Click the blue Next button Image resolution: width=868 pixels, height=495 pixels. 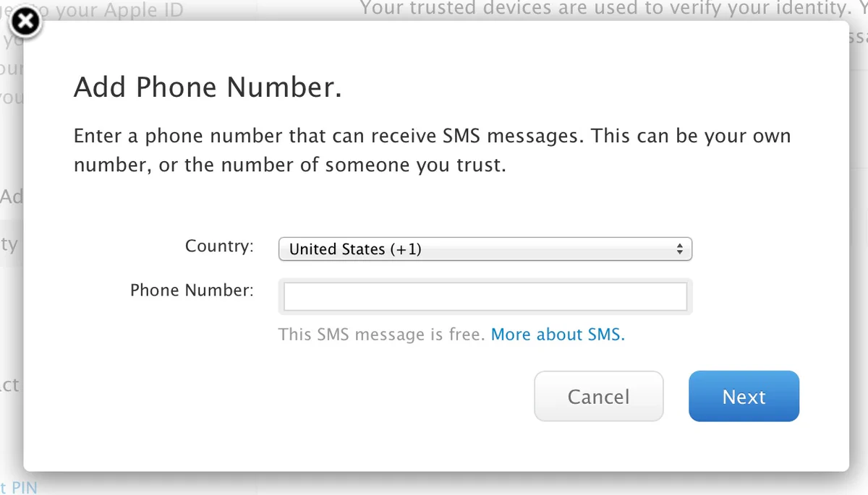[744, 396]
